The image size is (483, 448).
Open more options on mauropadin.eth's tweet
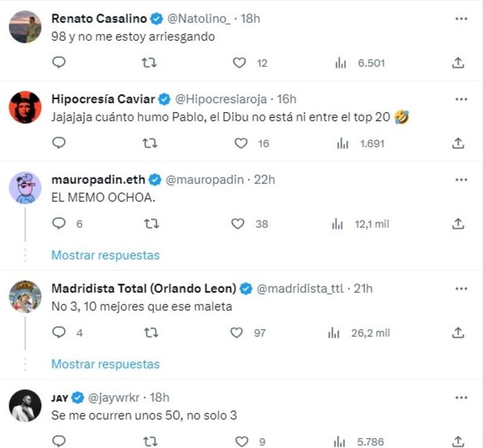(x=461, y=179)
